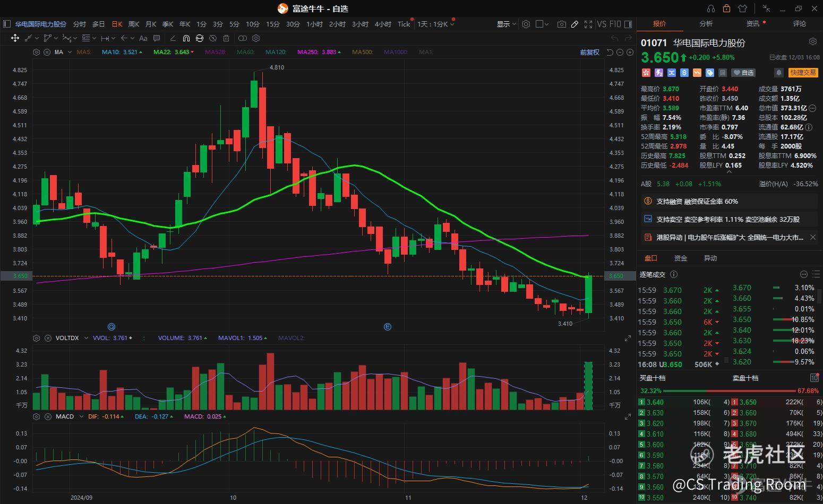Toggle the left sidebar panel icon
823x504 pixels.
(x=7, y=24)
